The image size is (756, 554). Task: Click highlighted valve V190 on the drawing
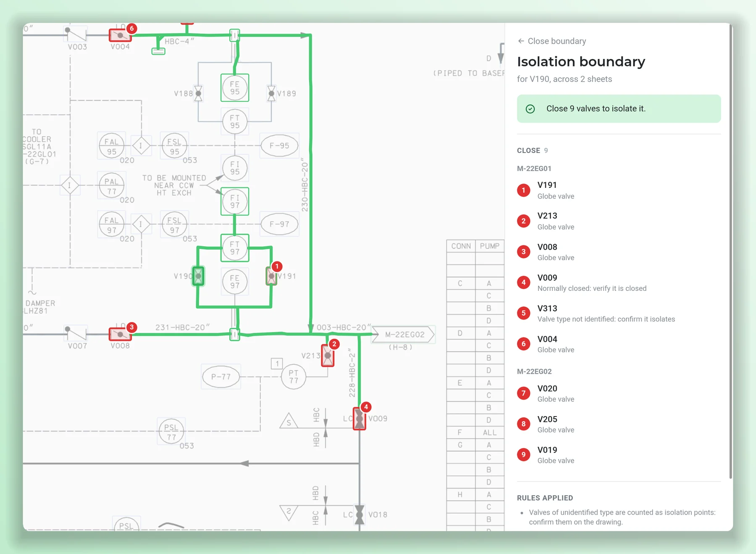[x=198, y=276]
